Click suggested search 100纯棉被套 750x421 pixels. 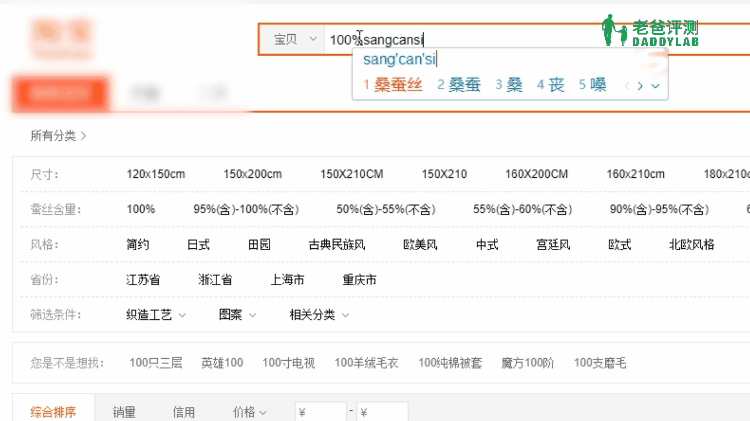[449, 362]
